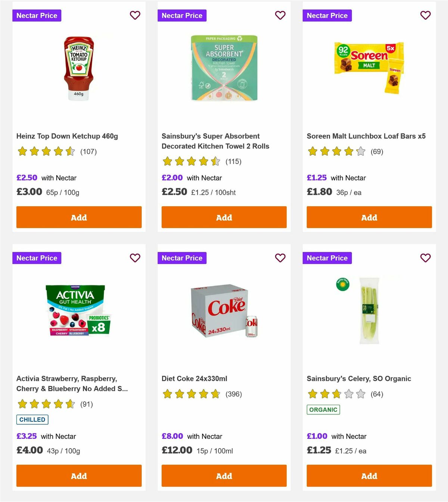
Task: Click the star rating under Diet Coke
Action: pos(192,394)
